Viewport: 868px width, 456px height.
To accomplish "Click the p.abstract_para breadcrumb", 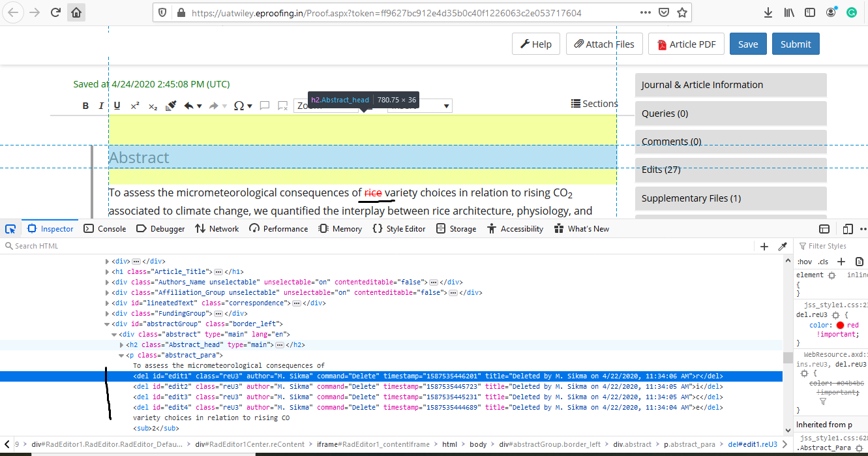I will point(688,444).
